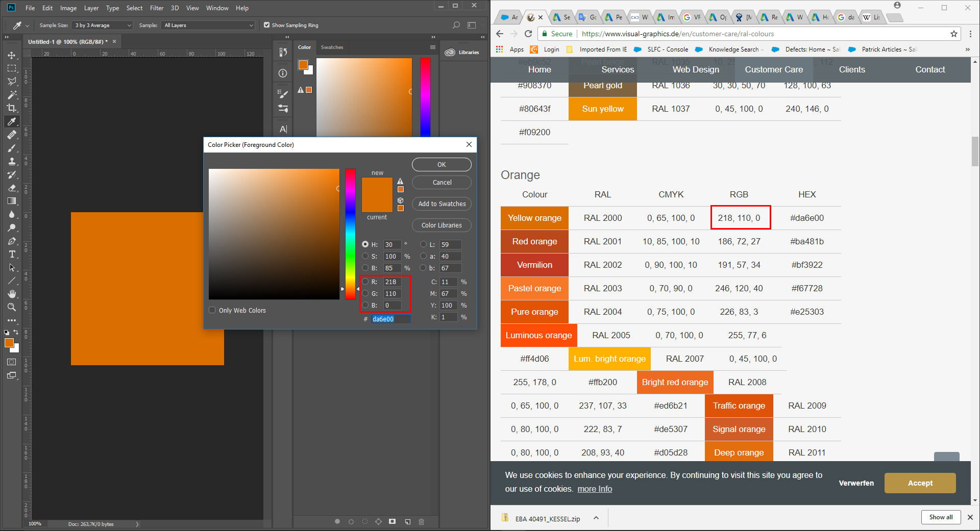Viewport: 980px width, 531px height.
Task: Switch to the Swatches tab
Action: [x=332, y=47]
